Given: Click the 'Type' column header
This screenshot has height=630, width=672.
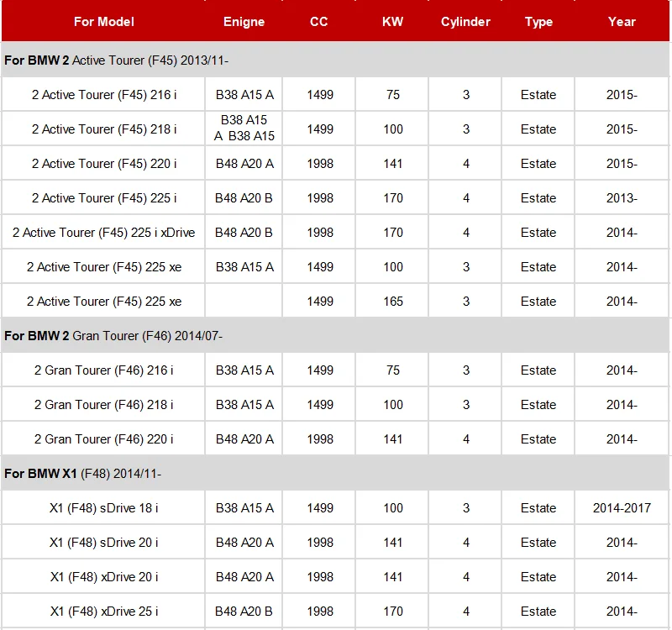Looking at the screenshot, I should coord(538,22).
